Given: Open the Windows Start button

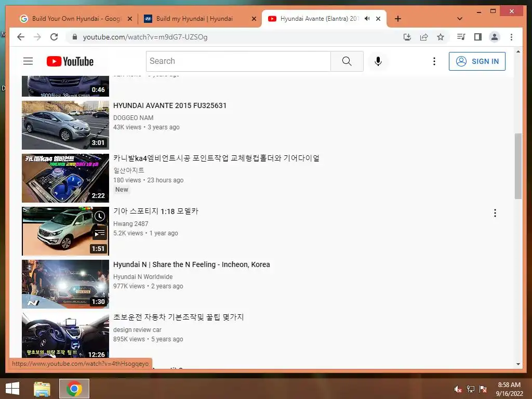Looking at the screenshot, I should [x=12, y=389].
